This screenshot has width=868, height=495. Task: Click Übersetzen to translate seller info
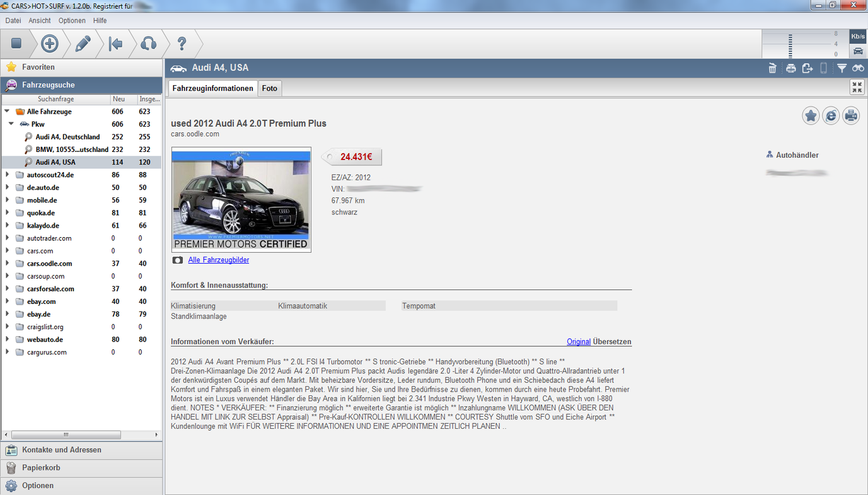click(612, 342)
